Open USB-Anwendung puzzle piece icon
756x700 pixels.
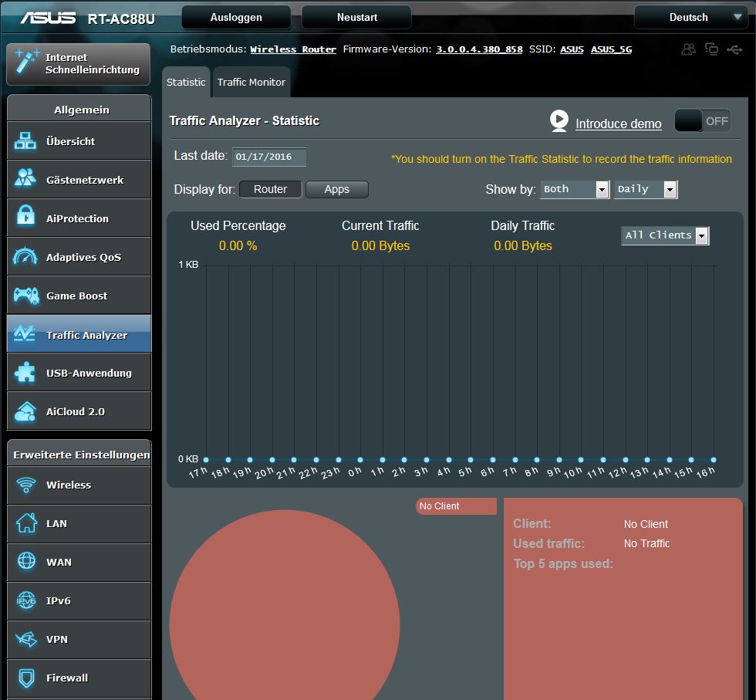click(x=25, y=373)
